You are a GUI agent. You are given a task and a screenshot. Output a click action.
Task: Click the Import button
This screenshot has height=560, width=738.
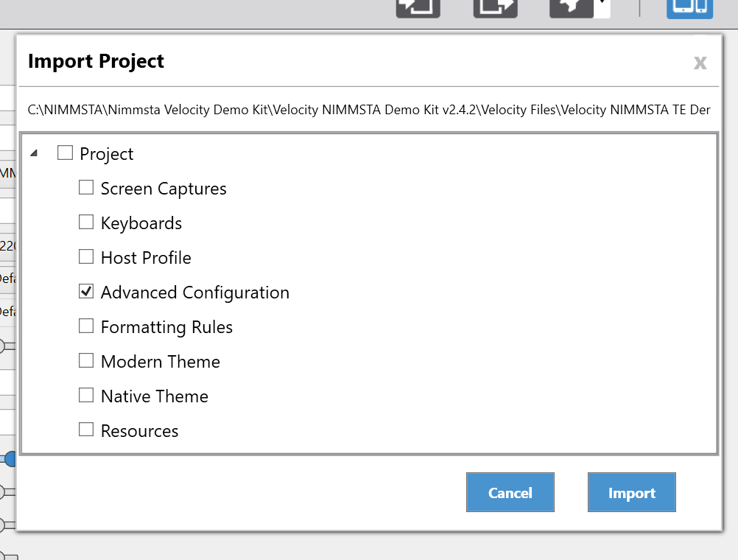pos(632,492)
